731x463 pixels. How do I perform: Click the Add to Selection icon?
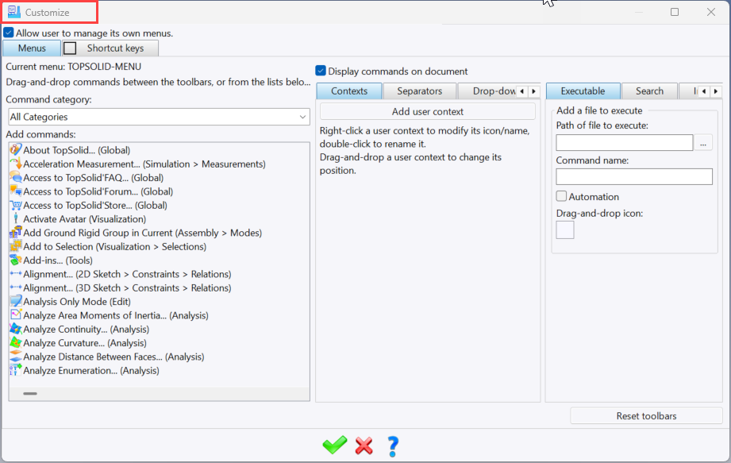coord(16,246)
